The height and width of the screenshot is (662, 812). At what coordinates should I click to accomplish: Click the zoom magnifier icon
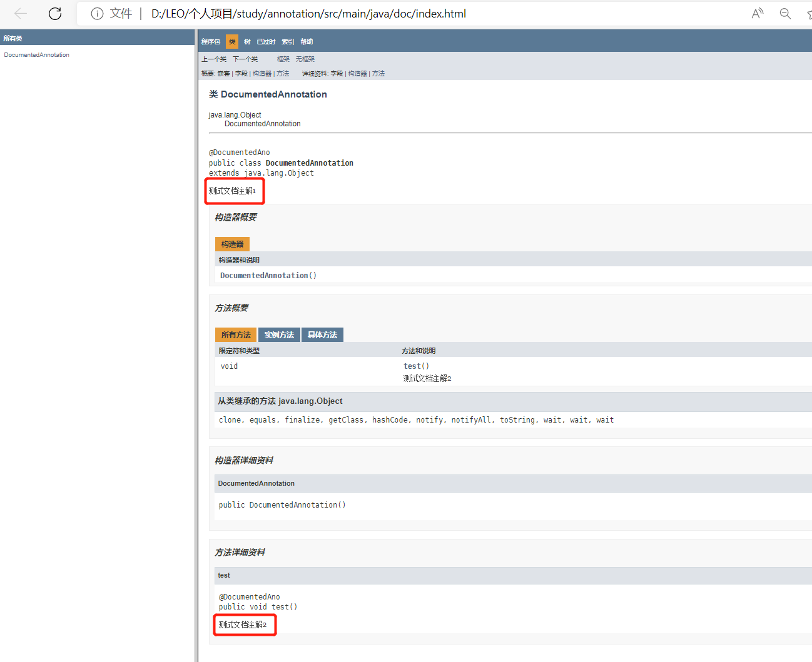pos(785,14)
